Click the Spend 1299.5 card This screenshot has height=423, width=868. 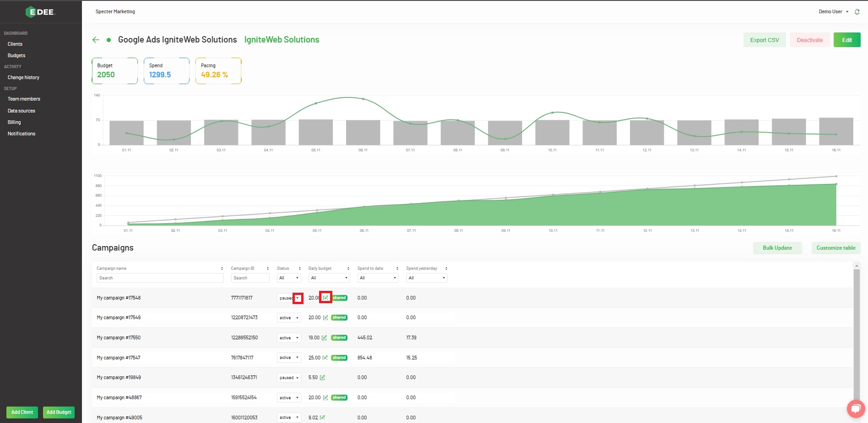(x=167, y=71)
